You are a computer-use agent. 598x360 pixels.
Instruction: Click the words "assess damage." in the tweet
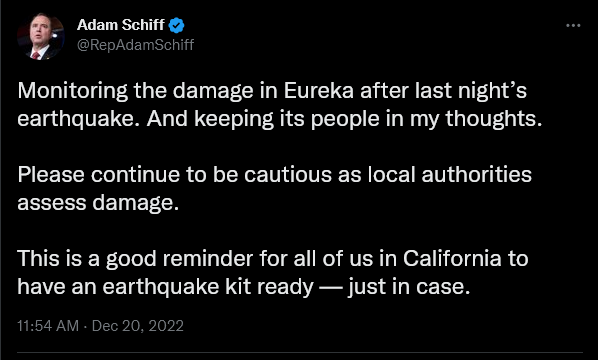pyautogui.click(x=98, y=204)
